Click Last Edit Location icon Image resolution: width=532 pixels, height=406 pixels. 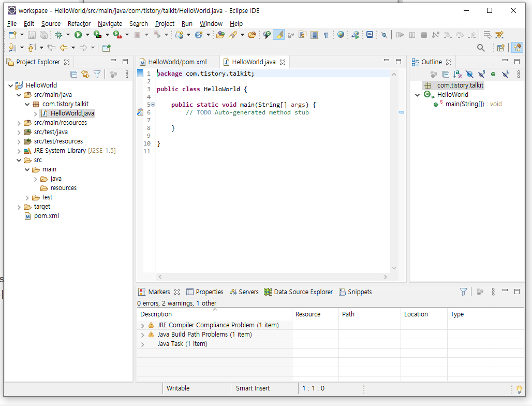pyautogui.click(x=51, y=48)
